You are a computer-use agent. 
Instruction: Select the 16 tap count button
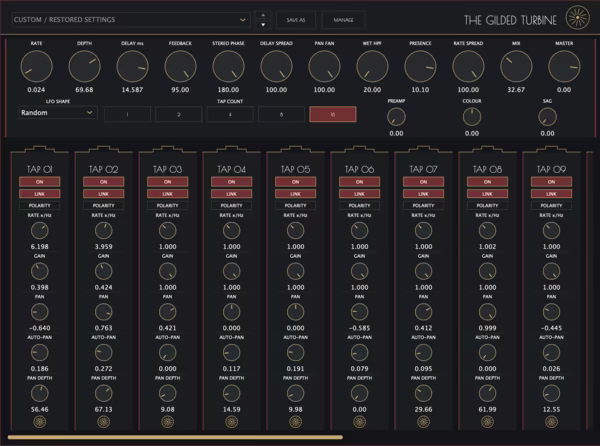pos(333,114)
